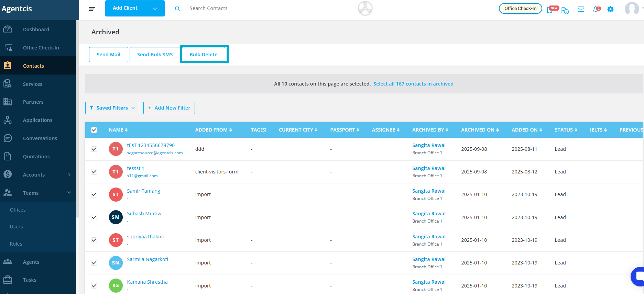
Task: Sort by the NAME column
Action: coord(118,130)
